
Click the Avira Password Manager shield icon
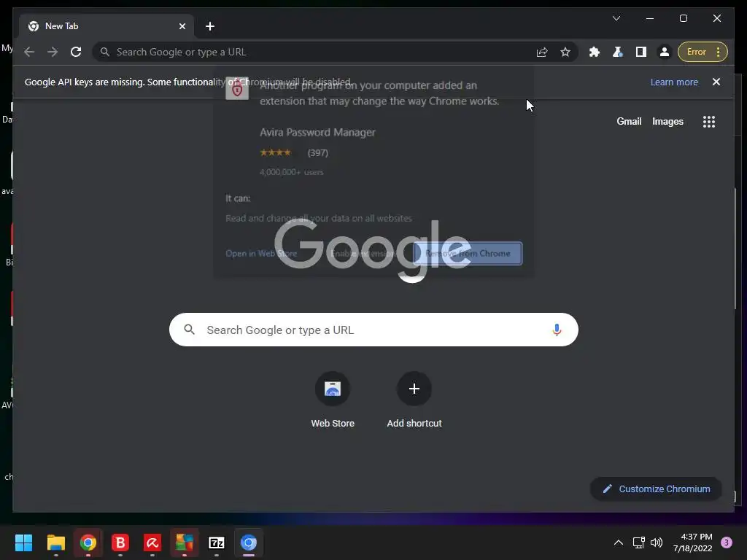[237, 89]
